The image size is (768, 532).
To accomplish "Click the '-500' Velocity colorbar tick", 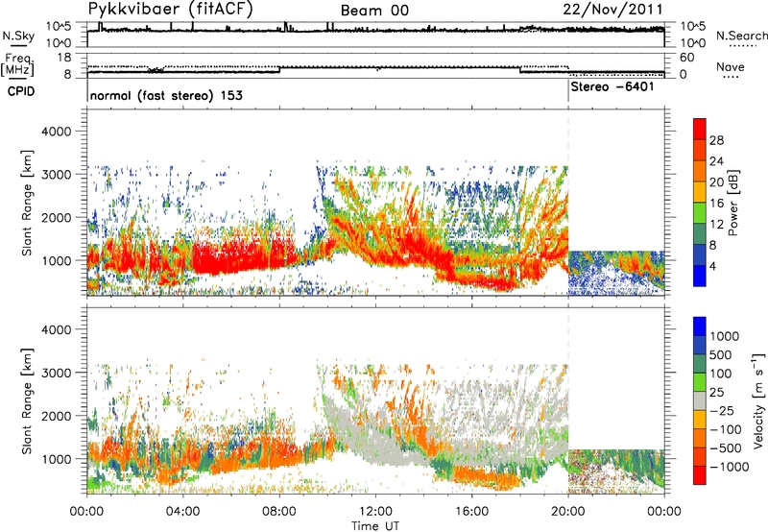I will 726,447.
